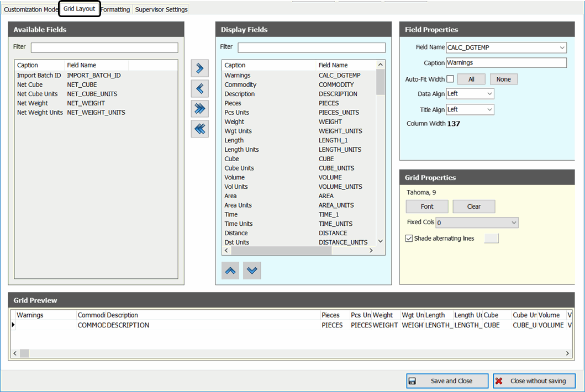Click the double right arrow to add all fields

tap(199, 109)
